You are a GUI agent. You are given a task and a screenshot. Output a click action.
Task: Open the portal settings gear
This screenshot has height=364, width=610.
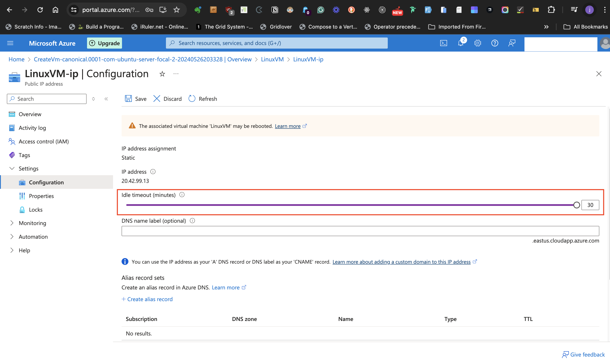478,43
